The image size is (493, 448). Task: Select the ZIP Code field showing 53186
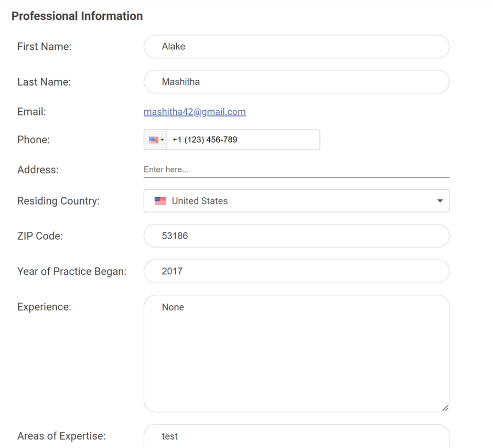pos(296,236)
